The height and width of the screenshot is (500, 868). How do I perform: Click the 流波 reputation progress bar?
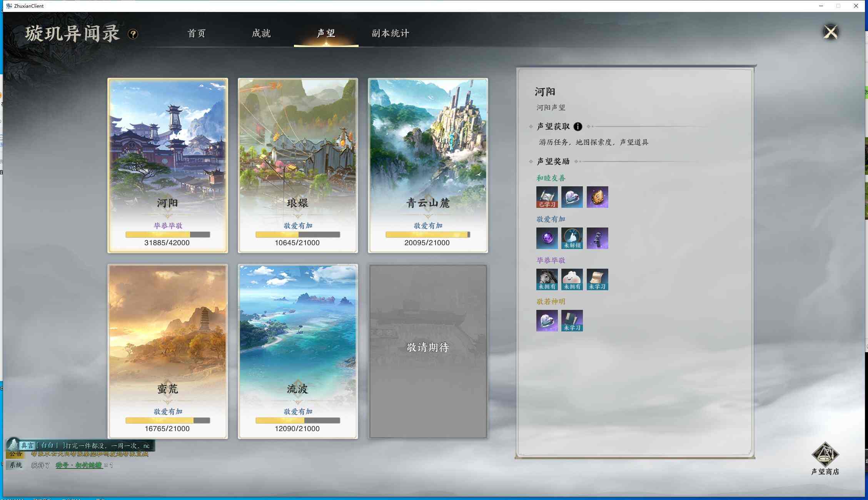[298, 420]
